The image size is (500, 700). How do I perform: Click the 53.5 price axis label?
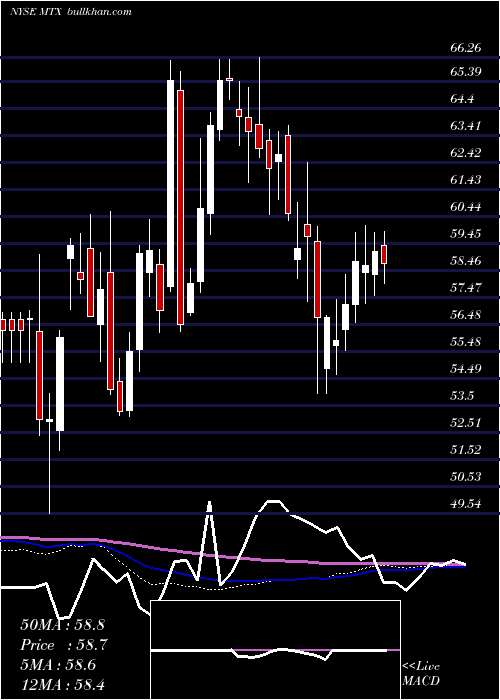point(462,396)
